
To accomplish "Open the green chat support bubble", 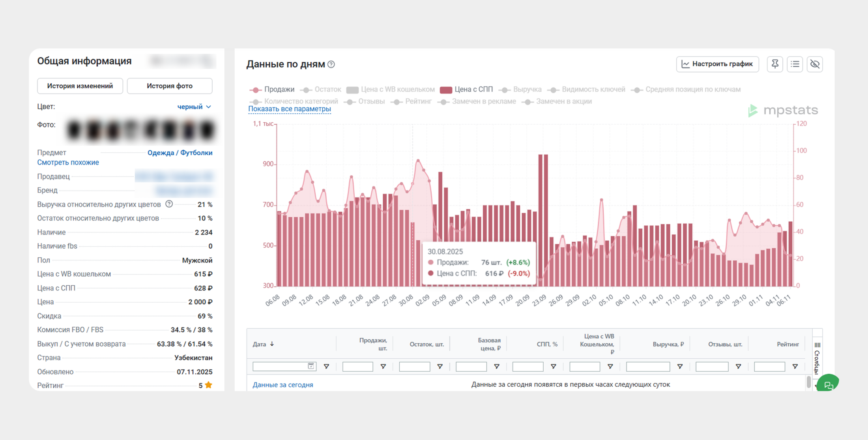I will pos(828,384).
